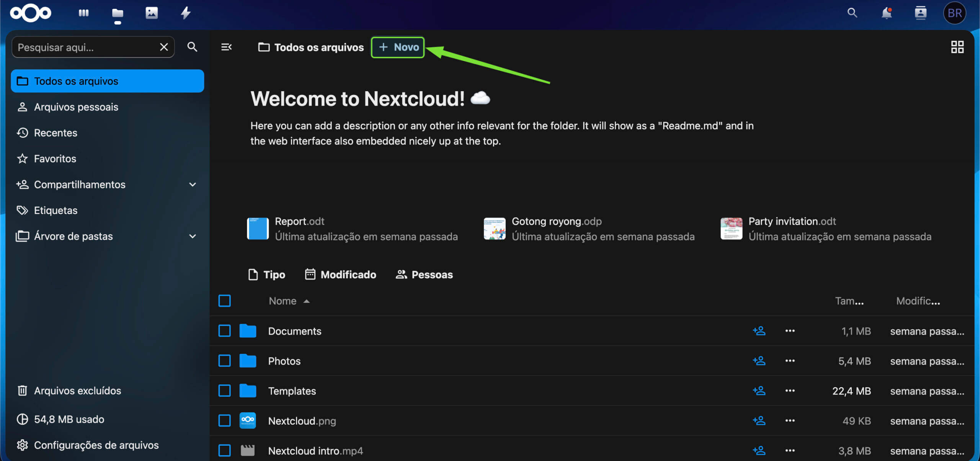Screen dimensions: 980x461
Task: Open actions menu for Nextcloud.png
Action: coord(790,420)
